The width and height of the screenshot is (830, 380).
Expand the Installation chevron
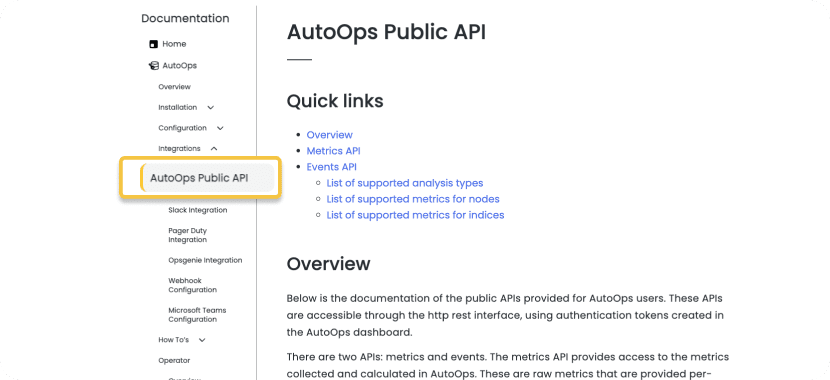(211, 108)
